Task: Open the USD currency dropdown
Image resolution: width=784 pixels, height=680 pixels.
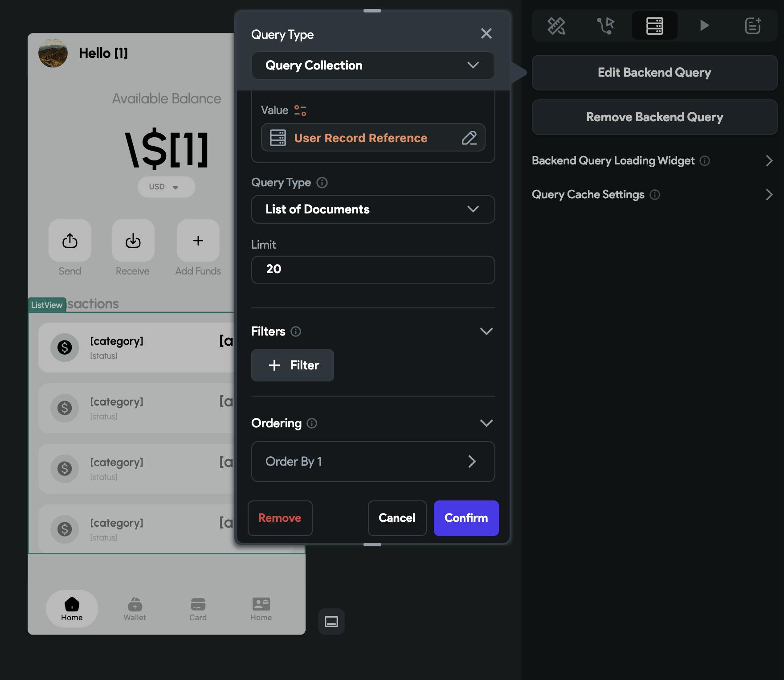Action: (166, 187)
